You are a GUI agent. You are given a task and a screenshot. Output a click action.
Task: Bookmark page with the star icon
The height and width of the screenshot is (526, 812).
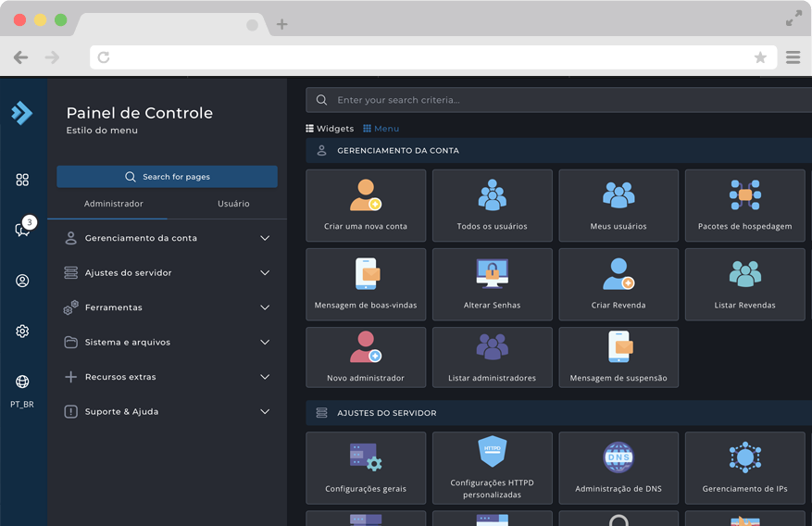[x=760, y=56]
